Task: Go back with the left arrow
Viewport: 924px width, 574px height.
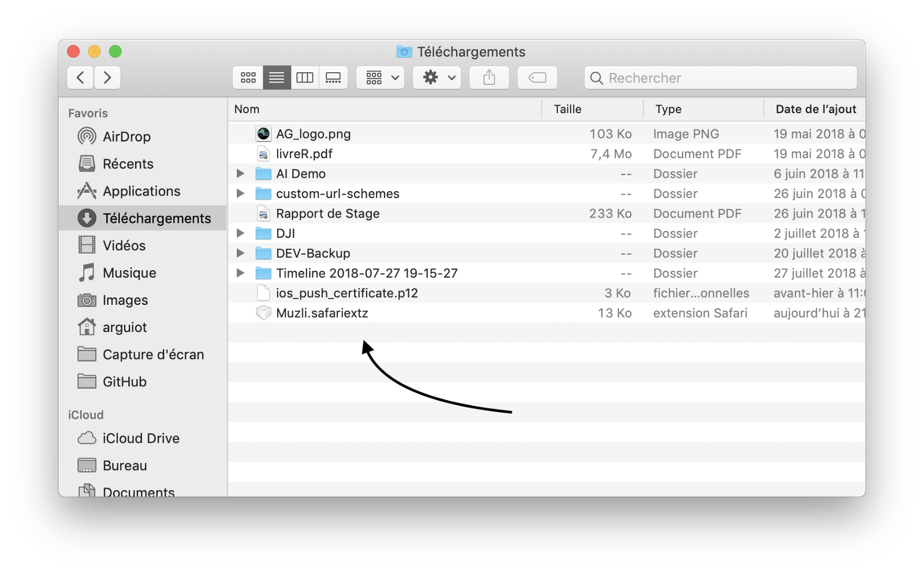Action: (81, 77)
